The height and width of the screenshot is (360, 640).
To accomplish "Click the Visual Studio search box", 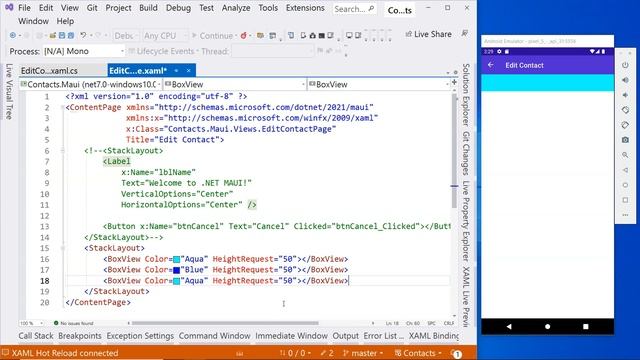I will pos(354,9).
